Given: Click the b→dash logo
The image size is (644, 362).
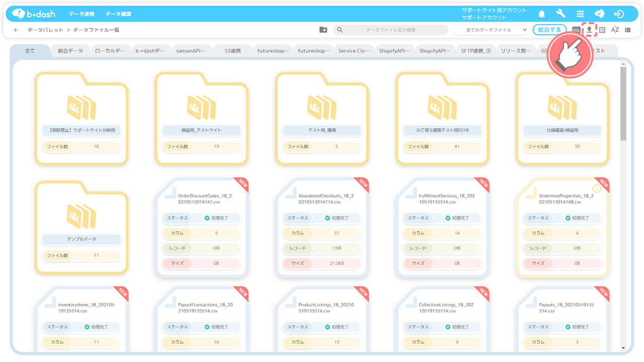Looking at the screenshot, I should tap(33, 14).
